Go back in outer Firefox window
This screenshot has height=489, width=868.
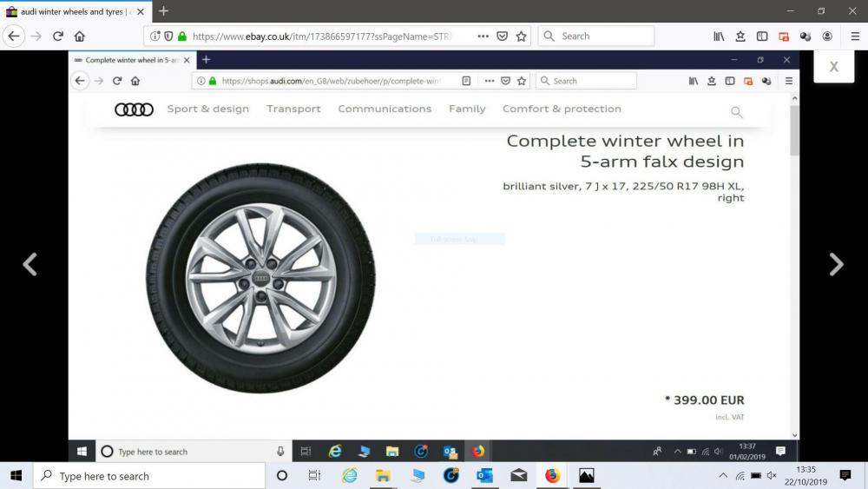pos(13,36)
